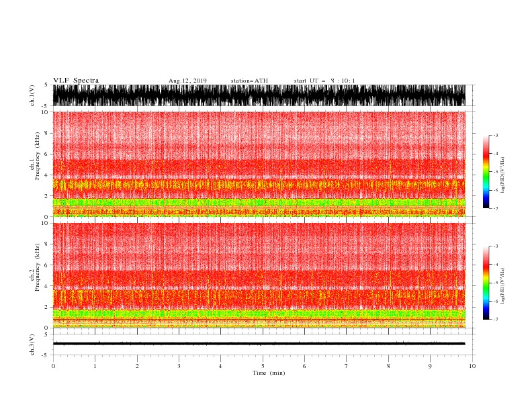Click the "VLF Spectra" title text

(76, 81)
